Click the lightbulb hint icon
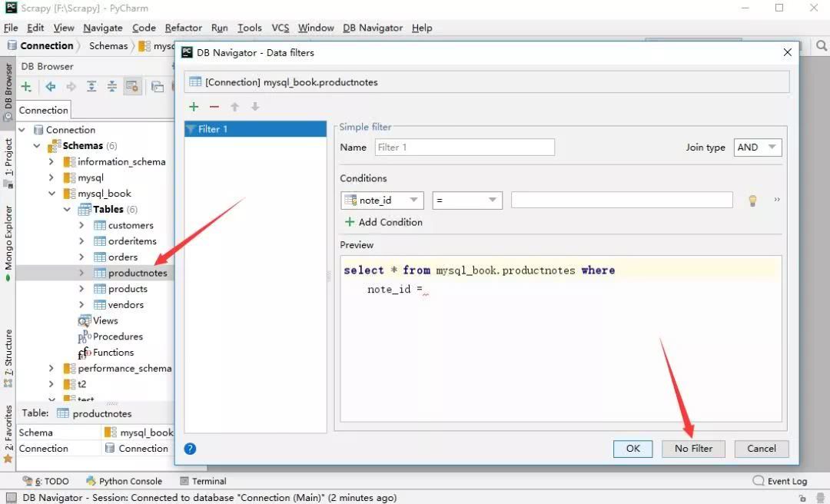This screenshot has width=830, height=504. [752, 200]
